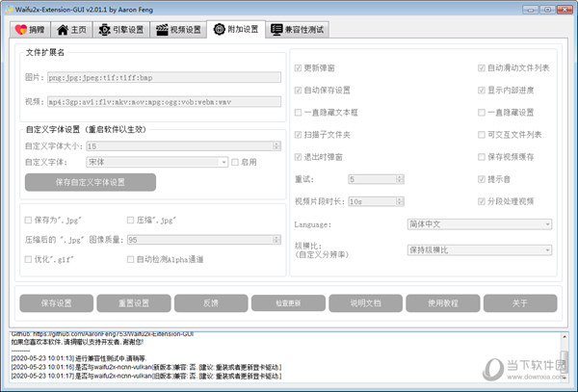The width and height of the screenshot is (578, 392).
Task: Enable the 自动检测Alpha通道 checkbox
Action: point(130,259)
